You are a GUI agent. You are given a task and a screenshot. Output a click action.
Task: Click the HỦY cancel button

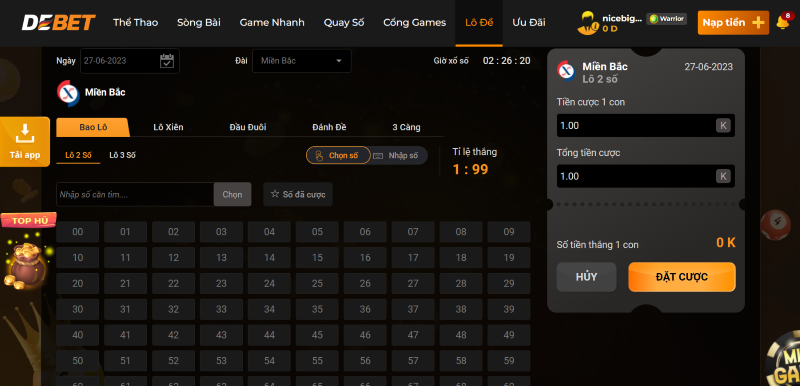586,277
